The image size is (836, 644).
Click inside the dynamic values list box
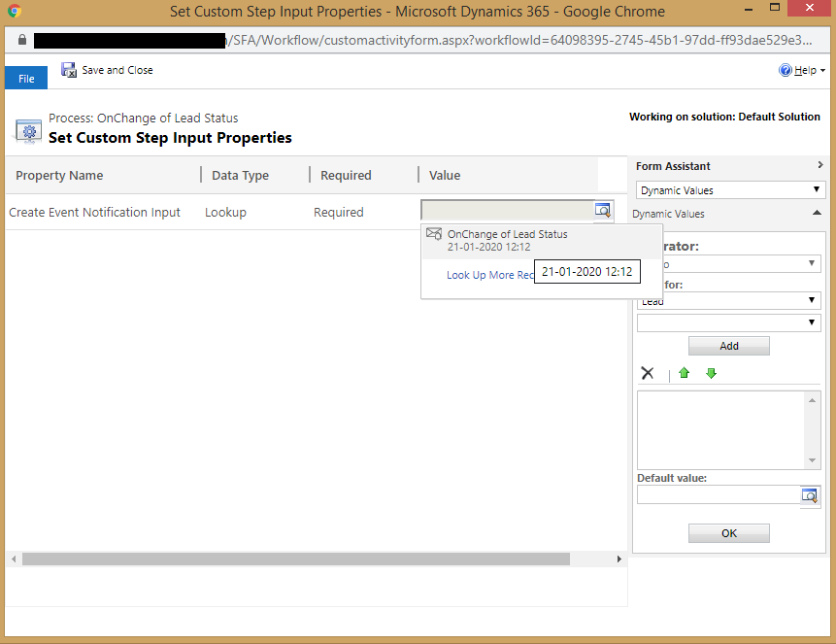pyautogui.click(x=721, y=430)
